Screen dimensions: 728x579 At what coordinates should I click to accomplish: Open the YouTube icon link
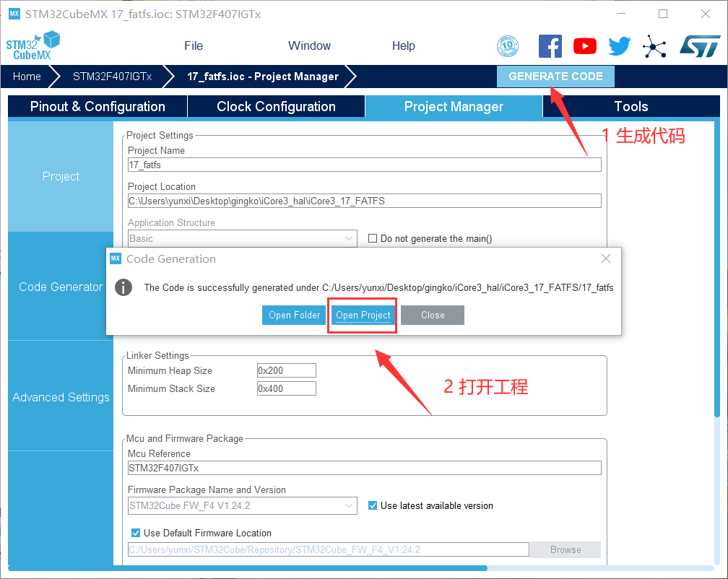[585, 46]
